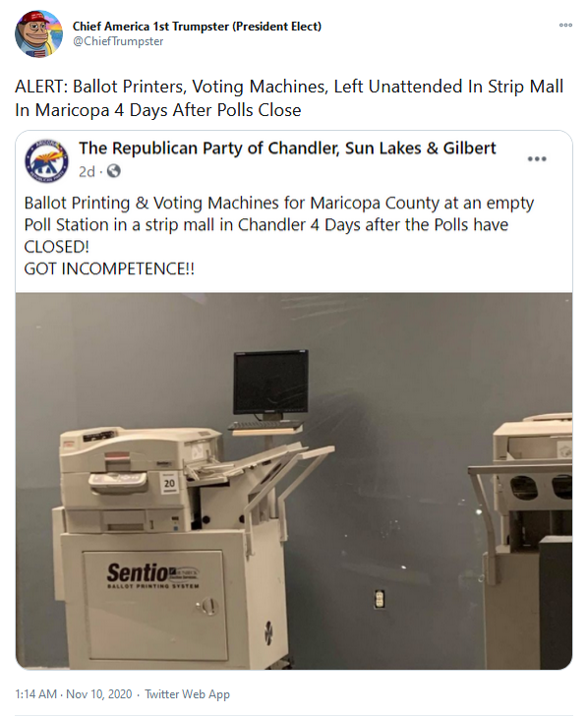
Task: Click the ALERT Ballot Printers tweet text
Action: (x=289, y=98)
